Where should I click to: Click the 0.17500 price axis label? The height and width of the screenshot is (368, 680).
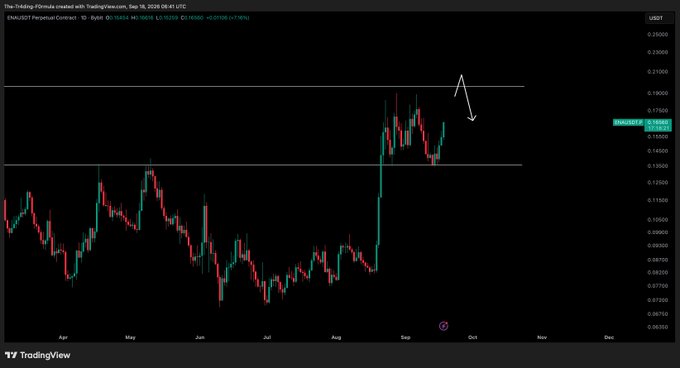pyautogui.click(x=657, y=111)
